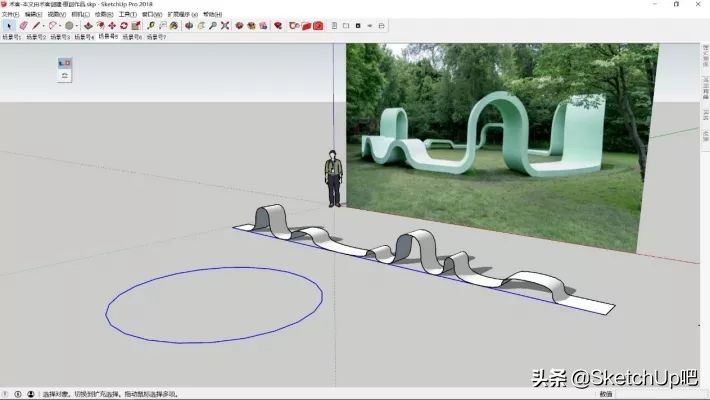Activate the Push/Pull tool
The width and height of the screenshot is (710, 400).
pos(88,26)
